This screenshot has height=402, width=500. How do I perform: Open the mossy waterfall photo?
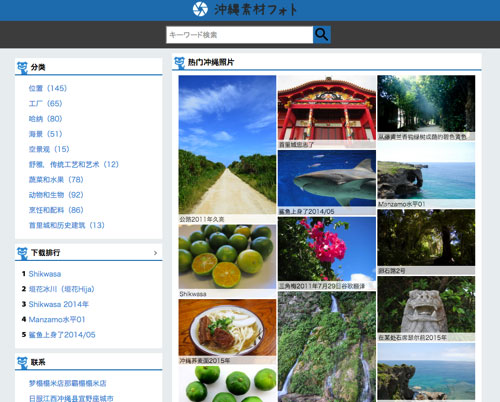pos(327,347)
